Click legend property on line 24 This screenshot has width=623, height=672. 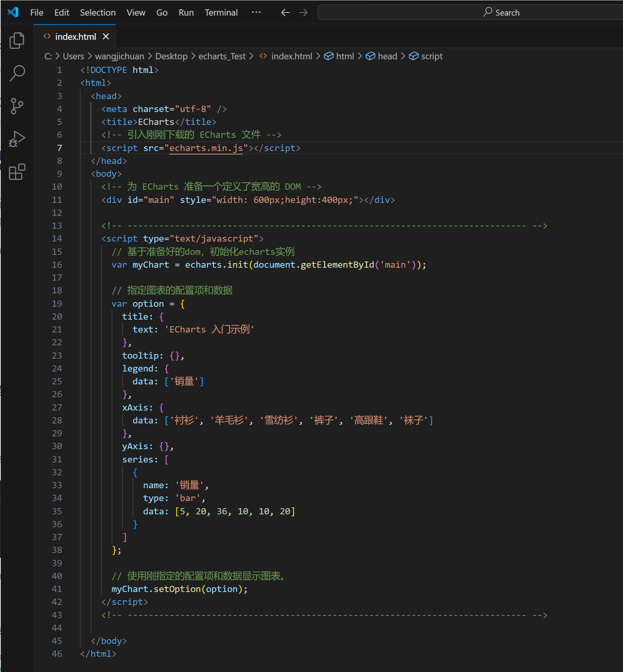click(x=137, y=368)
